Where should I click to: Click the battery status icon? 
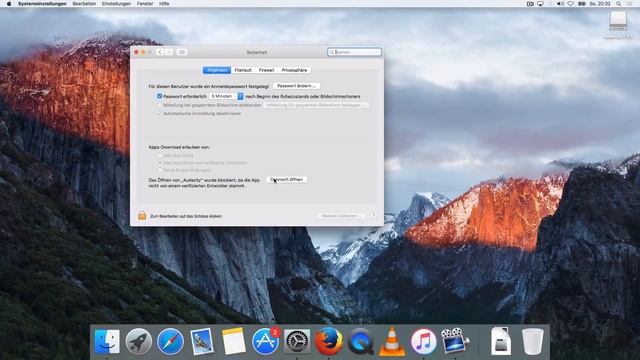tap(582, 4)
